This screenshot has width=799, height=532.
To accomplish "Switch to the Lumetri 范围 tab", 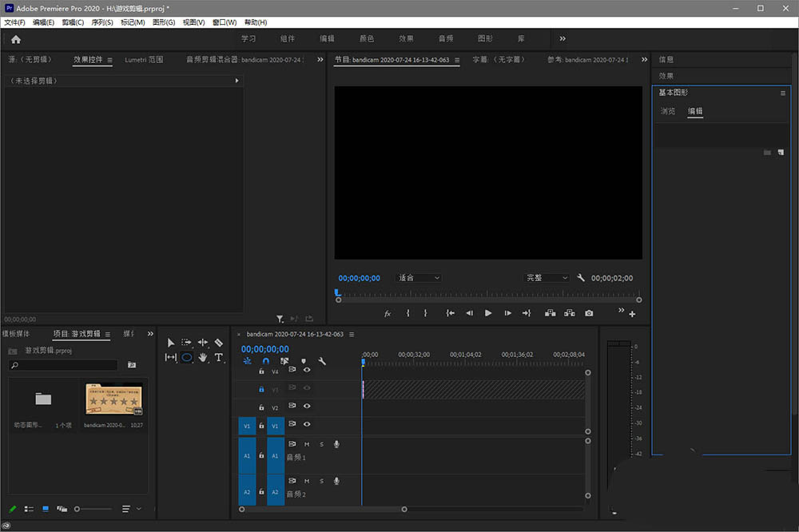I will (144, 60).
